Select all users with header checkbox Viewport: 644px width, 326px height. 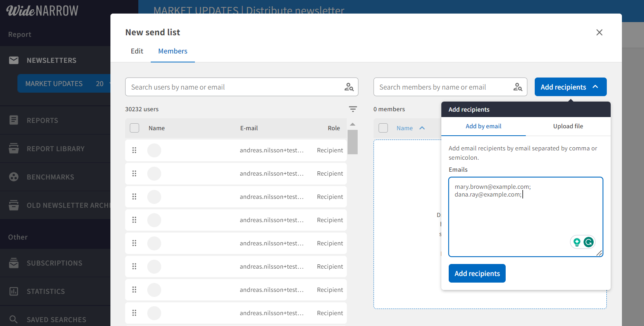click(x=134, y=128)
